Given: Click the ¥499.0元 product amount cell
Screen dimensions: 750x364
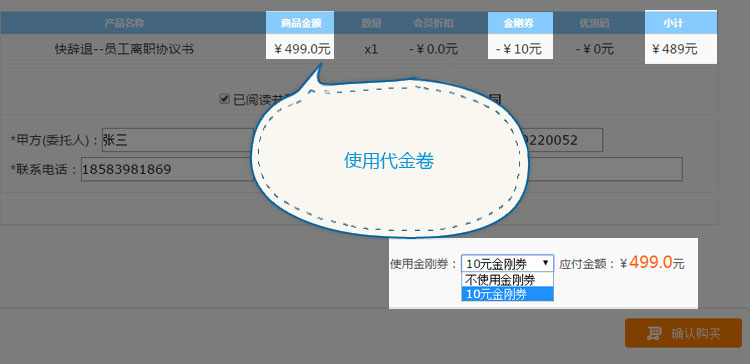Looking at the screenshot, I should (300, 48).
